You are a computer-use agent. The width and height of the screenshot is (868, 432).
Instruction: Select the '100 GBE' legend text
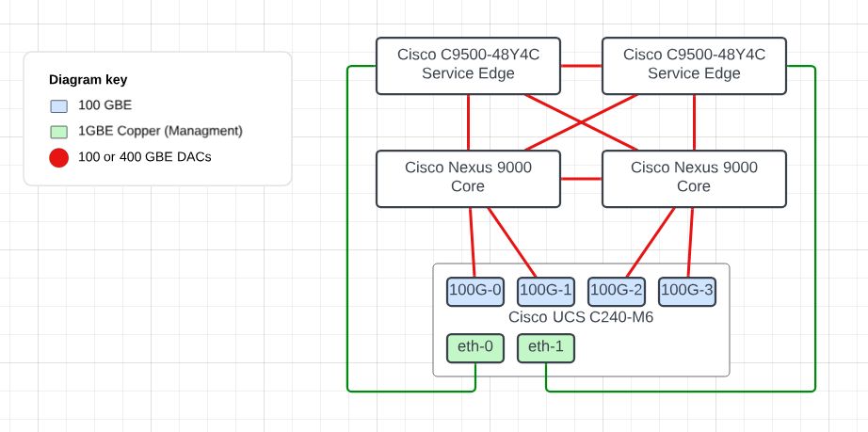104,104
